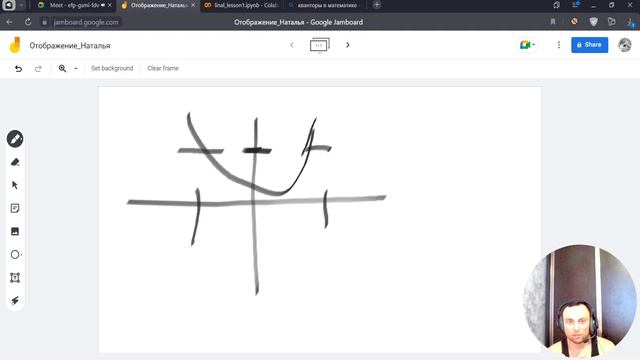The image size is (640, 360).
Task: Go to next frame
Action: click(348, 45)
